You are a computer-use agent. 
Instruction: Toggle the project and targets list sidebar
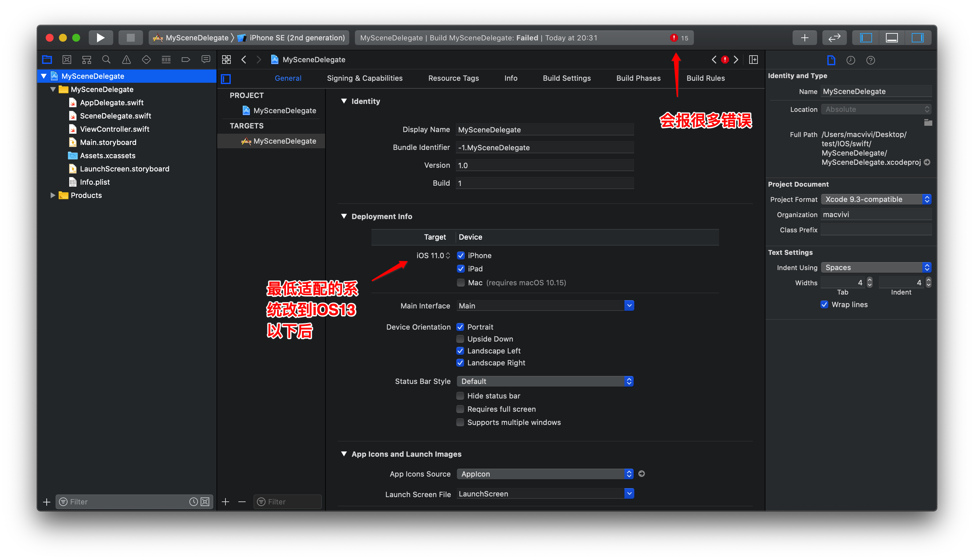[226, 79]
